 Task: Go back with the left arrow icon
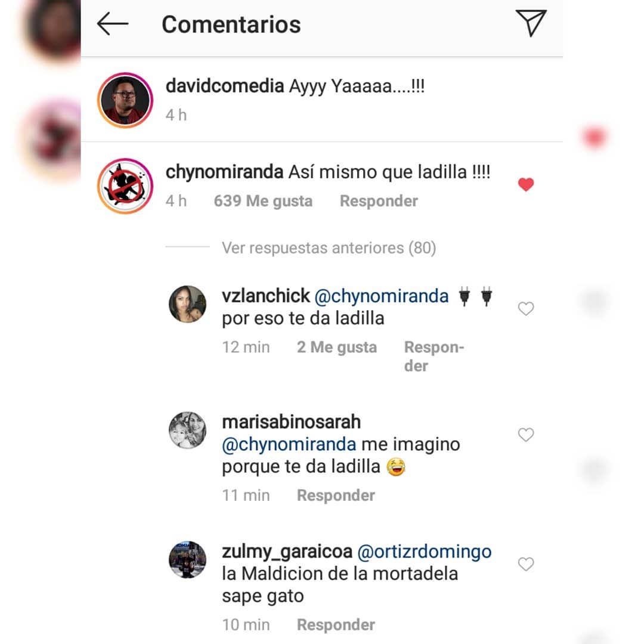113,24
